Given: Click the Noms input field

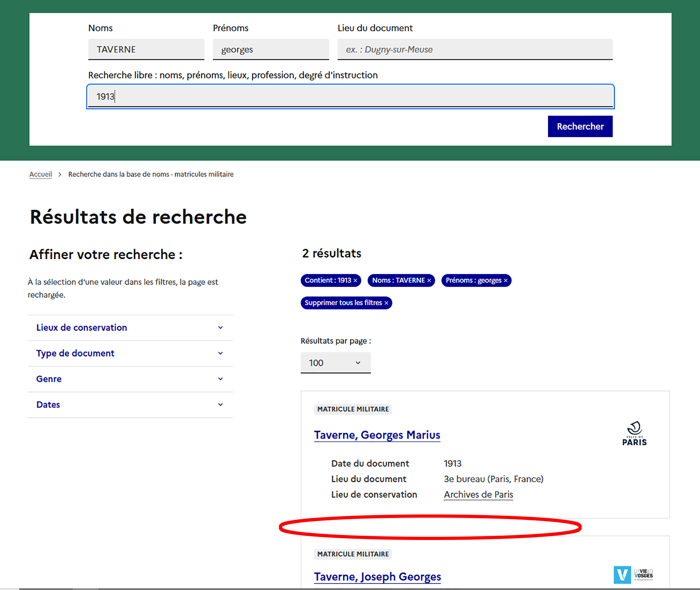Looking at the screenshot, I should [x=146, y=49].
